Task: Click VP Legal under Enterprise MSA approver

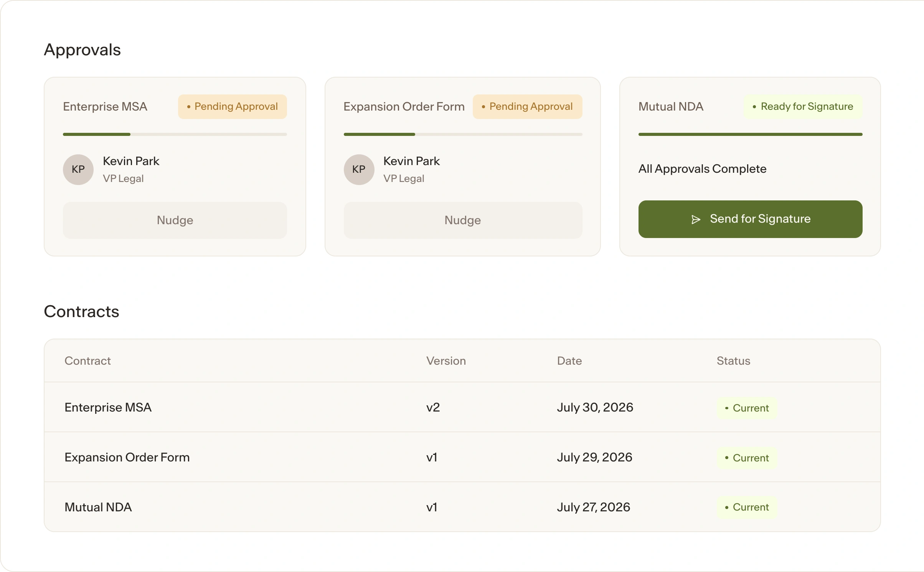Action: click(x=123, y=179)
